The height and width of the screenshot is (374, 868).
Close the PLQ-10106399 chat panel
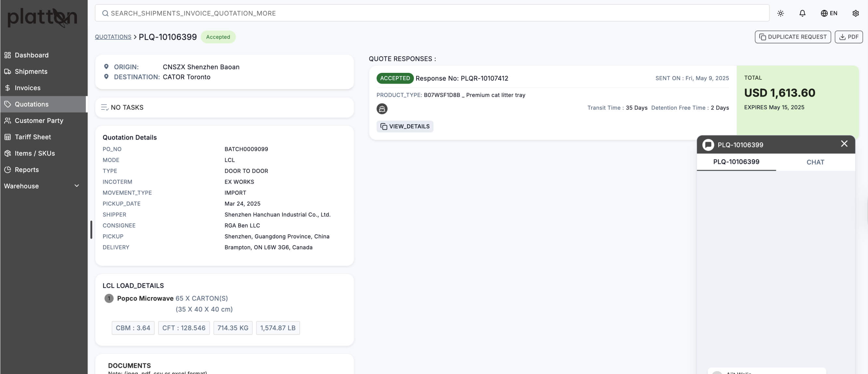click(844, 144)
